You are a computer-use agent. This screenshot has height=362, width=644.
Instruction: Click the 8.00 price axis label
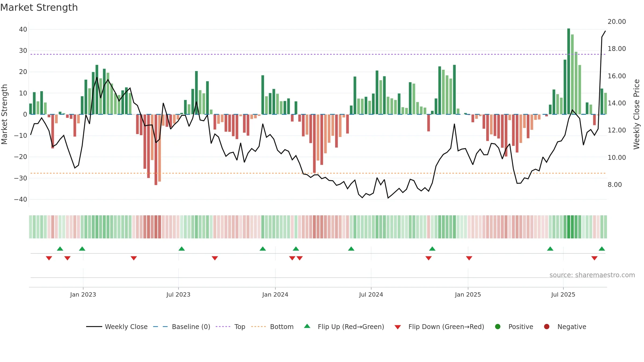pyautogui.click(x=615, y=184)
